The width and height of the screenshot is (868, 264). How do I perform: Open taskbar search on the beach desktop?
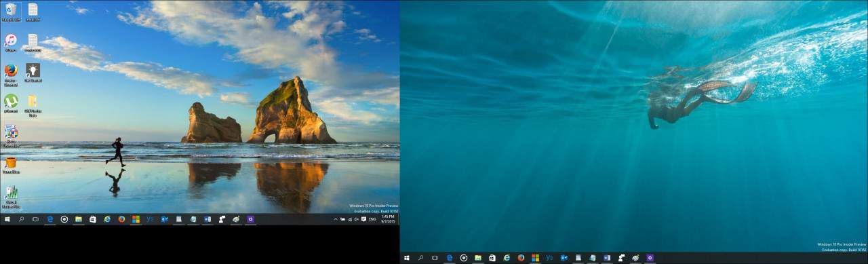point(21,219)
